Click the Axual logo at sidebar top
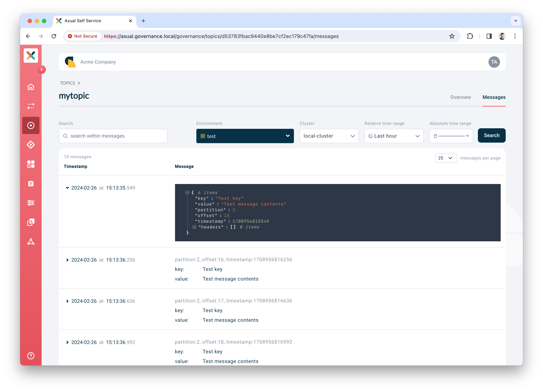 pyautogui.click(x=31, y=55)
